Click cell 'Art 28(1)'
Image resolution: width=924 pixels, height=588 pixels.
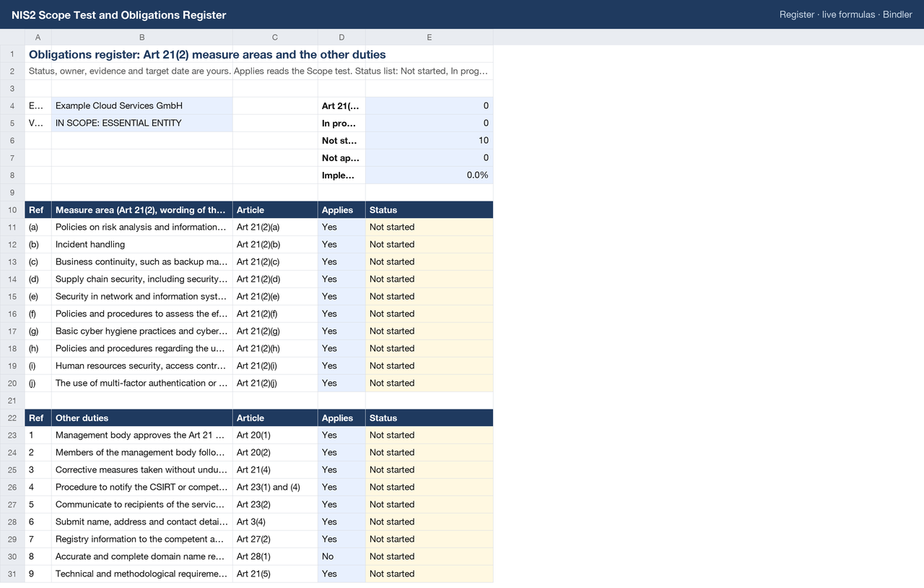pyautogui.click(x=275, y=557)
